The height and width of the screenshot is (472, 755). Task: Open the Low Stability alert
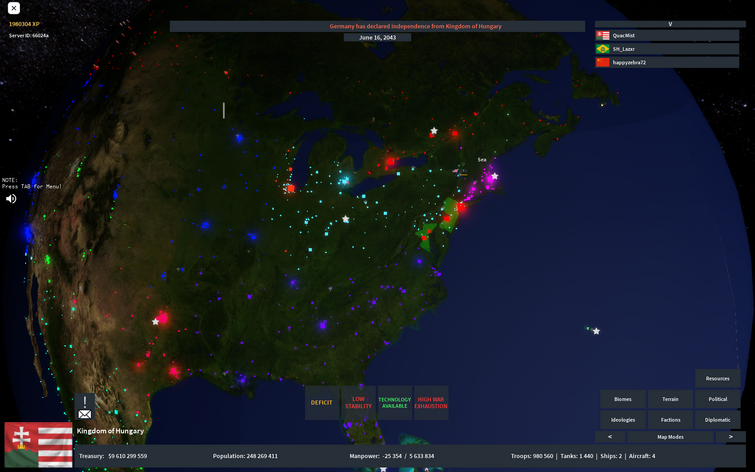[358, 403]
